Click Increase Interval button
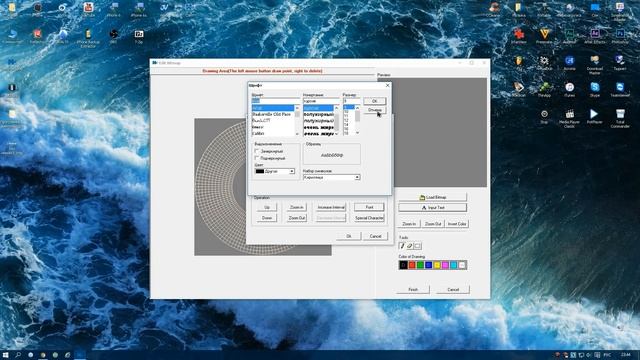Image resolution: width=640 pixels, height=360 pixels. click(x=331, y=207)
